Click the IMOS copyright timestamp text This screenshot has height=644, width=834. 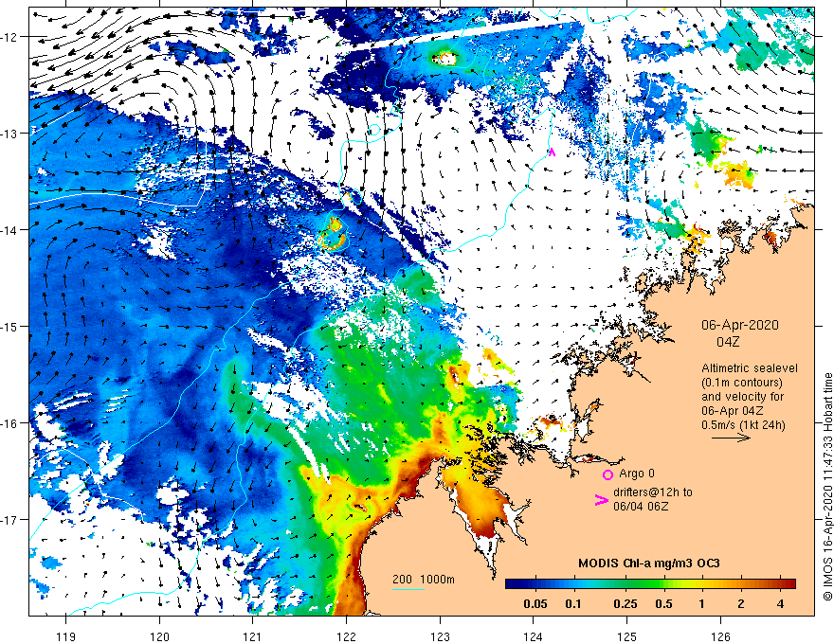point(827,487)
